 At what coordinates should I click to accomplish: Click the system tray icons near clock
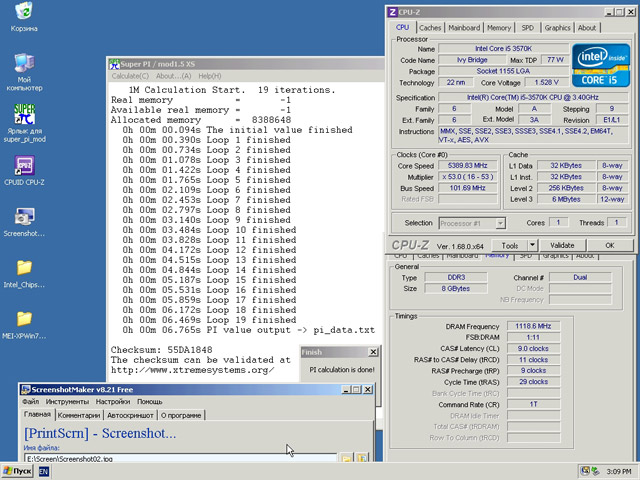tap(591, 471)
